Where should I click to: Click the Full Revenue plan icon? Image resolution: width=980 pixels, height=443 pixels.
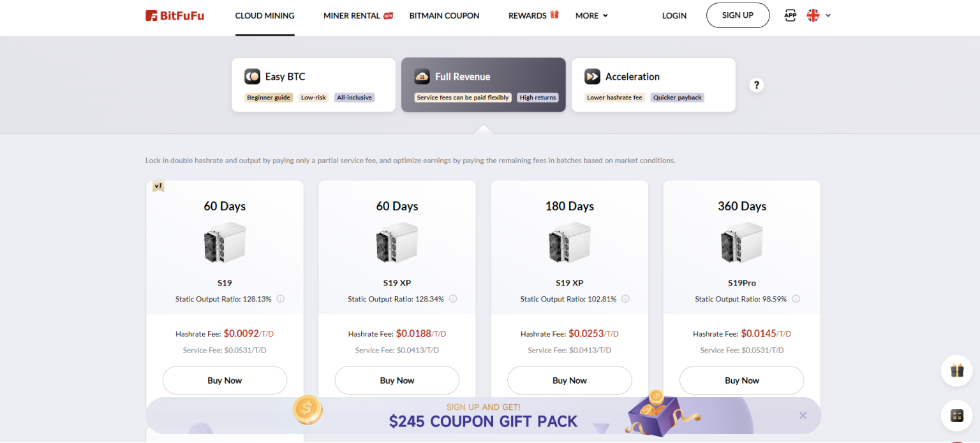[x=422, y=76]
